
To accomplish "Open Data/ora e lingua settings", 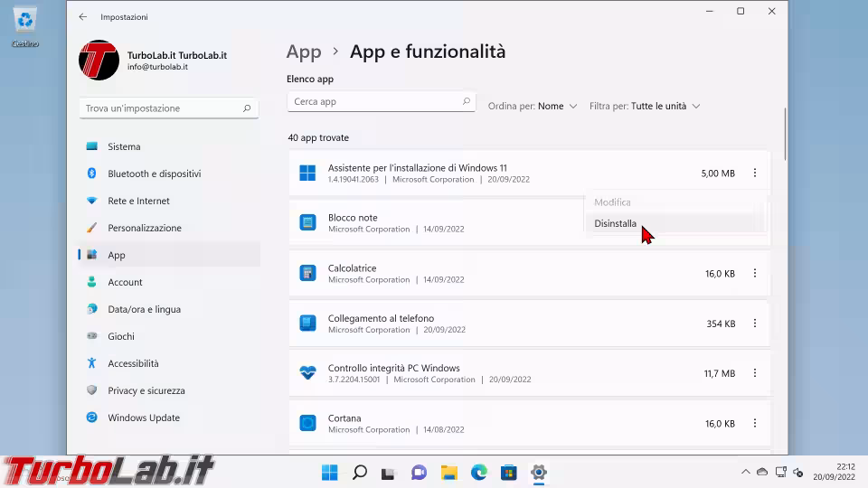I will pos(169,309).
